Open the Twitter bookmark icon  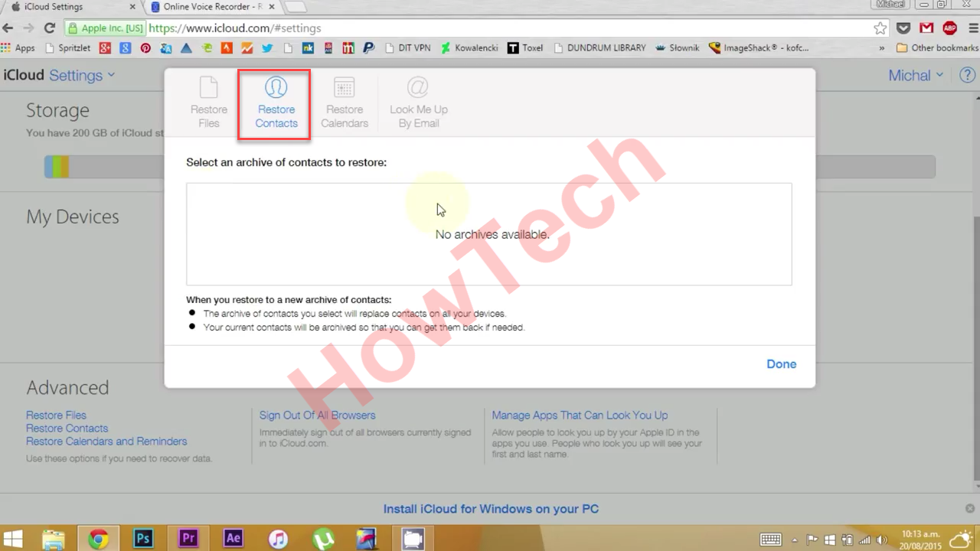tap(267, 47)
